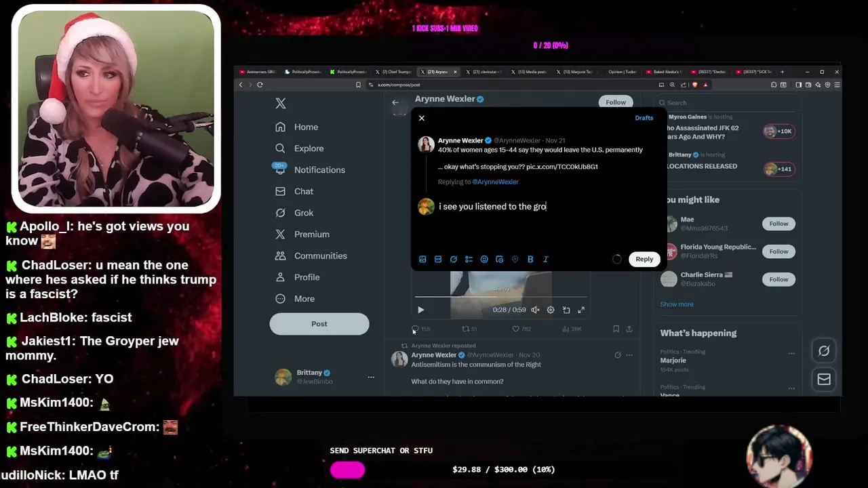Unmute the video with the speaker icon
The image size is (868, 488).
[535, 310]
